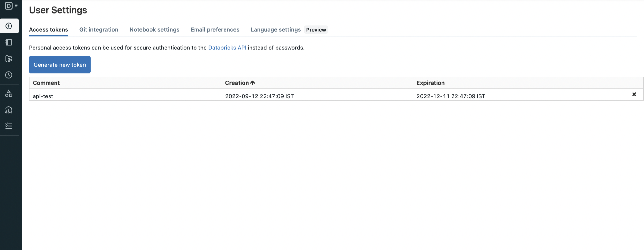Switch to the Git integration tab
The image size is (644, 250).
tap(99, 30)
